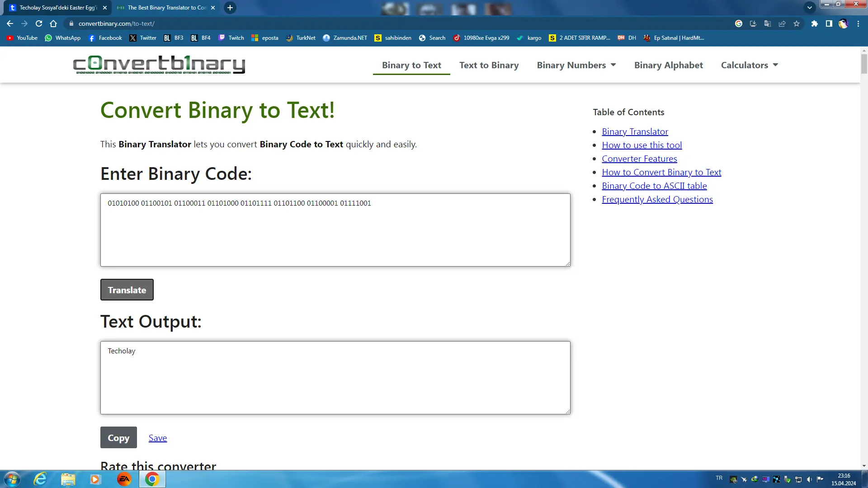This screenshot has height=488, width=868.
Task: Open new tab with plus button
Action: [x=230, y=8]
